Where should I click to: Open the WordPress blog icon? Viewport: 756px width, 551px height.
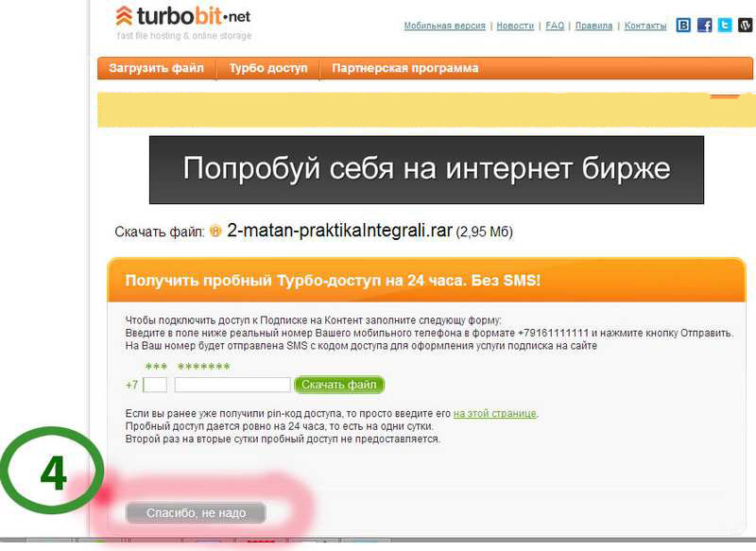[x=746, y=26]
